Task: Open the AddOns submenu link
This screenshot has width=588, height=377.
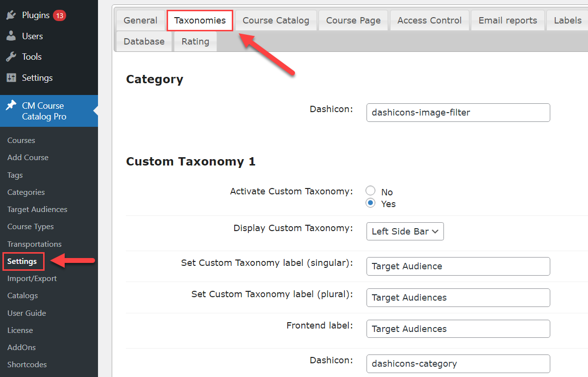Action: 22,348
